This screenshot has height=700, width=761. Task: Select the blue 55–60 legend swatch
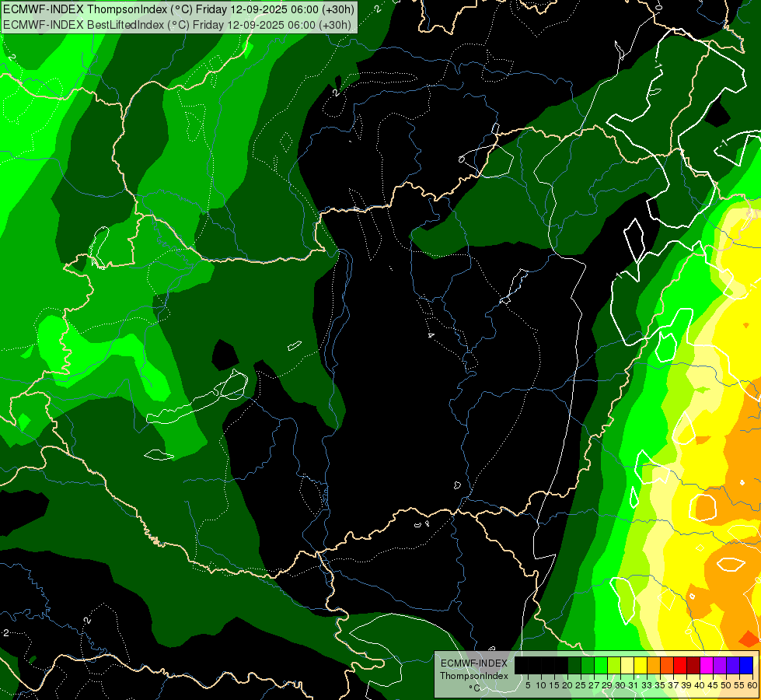[x=746, y=665]
